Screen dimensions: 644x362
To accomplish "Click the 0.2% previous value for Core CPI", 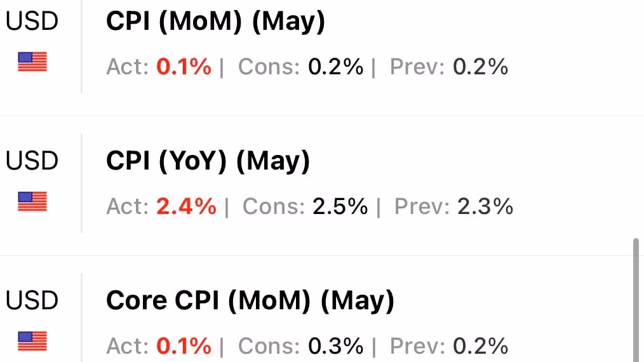I will [x=481, y=346].
